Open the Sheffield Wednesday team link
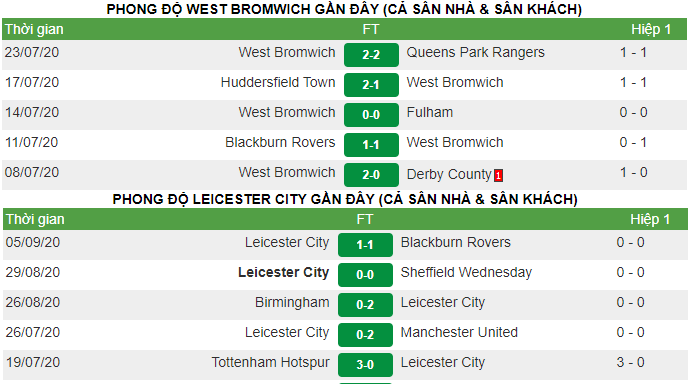The image size is (694, 385). (x=466, y=273)
